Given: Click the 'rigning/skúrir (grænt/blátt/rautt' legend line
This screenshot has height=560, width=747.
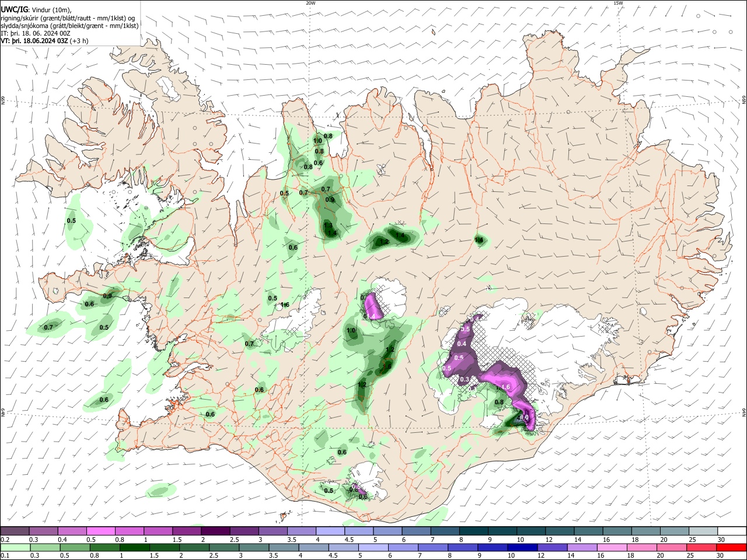Looking at the screenshot, I should 67,17.
